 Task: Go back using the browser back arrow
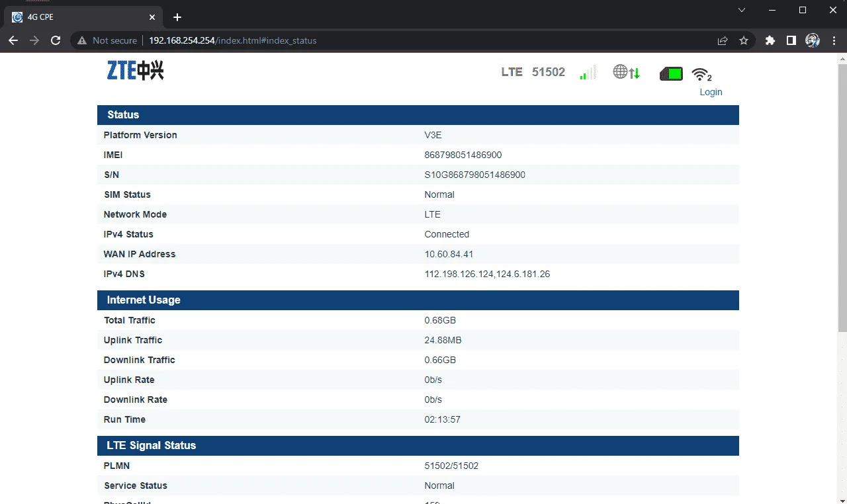(x=13, y=40)
